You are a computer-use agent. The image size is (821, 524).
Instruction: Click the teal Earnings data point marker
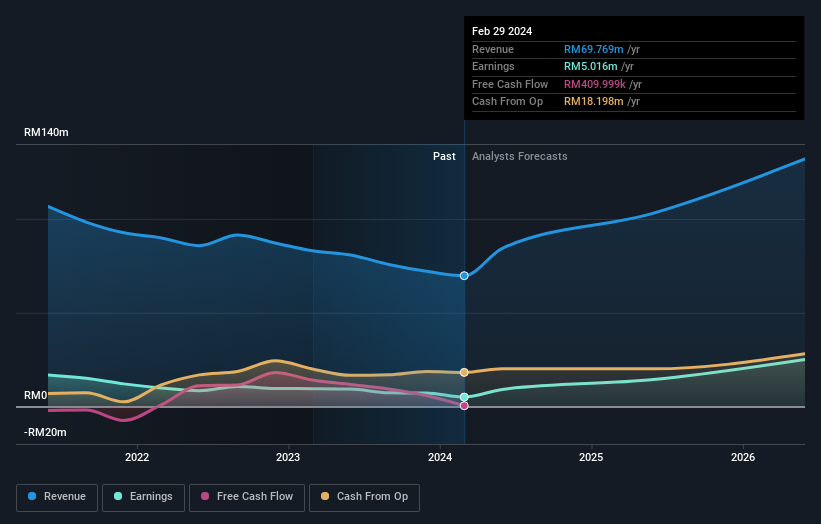click(464, 397)
